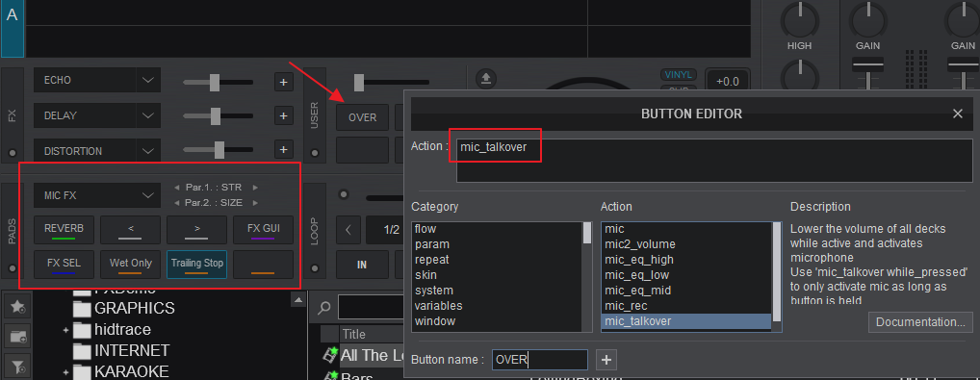980x380 pixels.
Task: Toggle the Wet Only pad
Action: click(x=131, y=265)
